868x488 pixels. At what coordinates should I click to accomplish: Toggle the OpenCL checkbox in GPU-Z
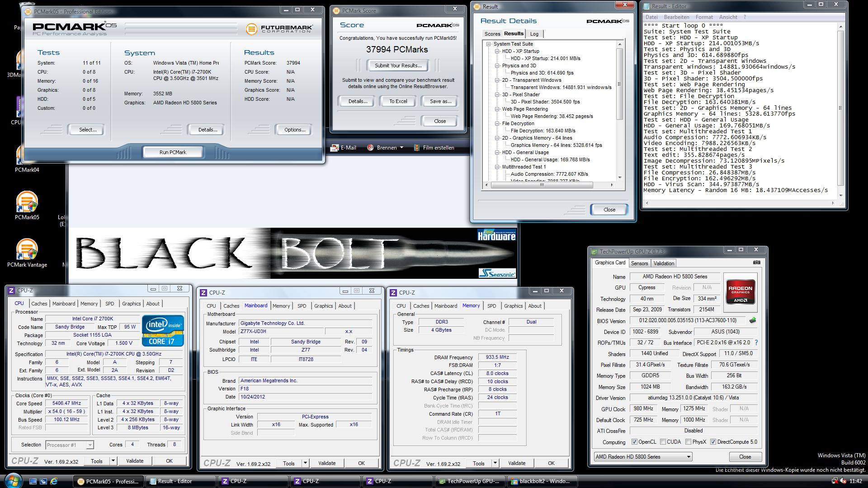(x=634, y=442)
